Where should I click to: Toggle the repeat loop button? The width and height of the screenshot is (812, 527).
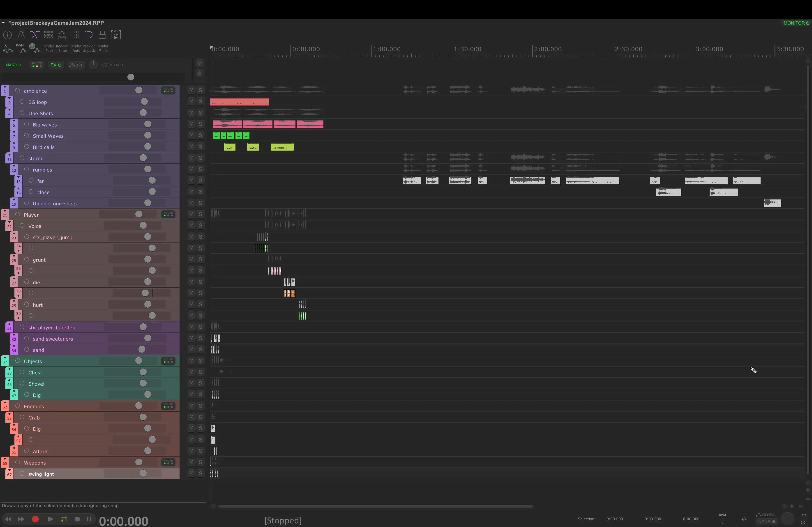click(64, 519)
